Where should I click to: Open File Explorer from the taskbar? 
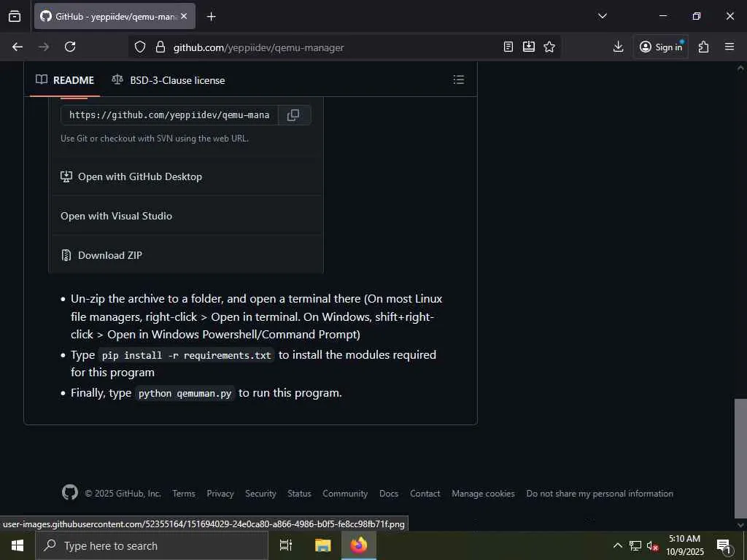coord(322,545)
